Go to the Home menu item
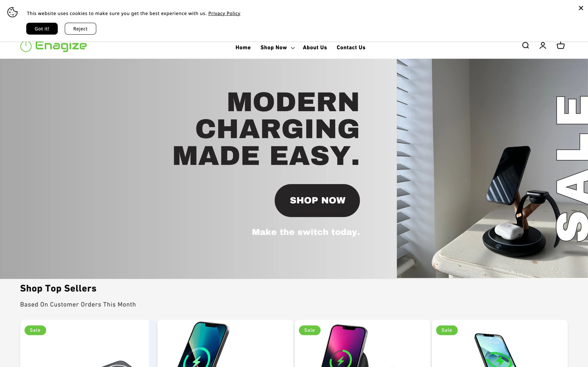588x367 pixels. 243,48
